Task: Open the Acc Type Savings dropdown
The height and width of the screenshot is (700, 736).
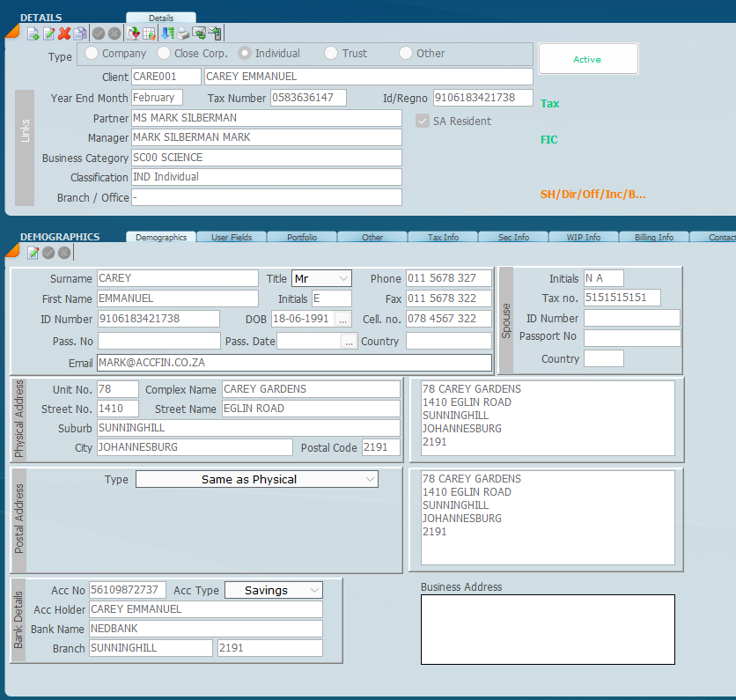Action: tap(273, 590)
